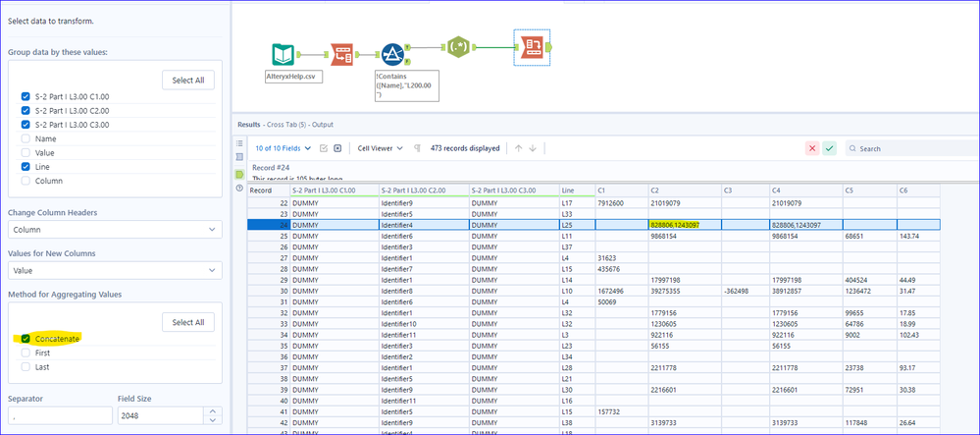Image resolution: width=980 pixels, height=435 pixels.
Task: Uncheck the Line group-by field
Action: 26,167
